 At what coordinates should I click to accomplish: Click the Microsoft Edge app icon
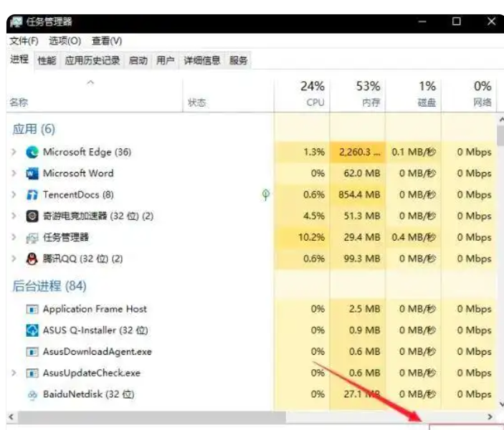pyautogui.click(x=32, y=152)
